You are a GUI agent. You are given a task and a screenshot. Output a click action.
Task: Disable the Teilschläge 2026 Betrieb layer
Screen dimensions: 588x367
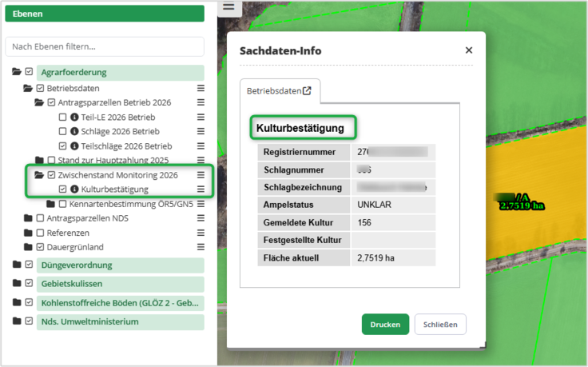62,146
